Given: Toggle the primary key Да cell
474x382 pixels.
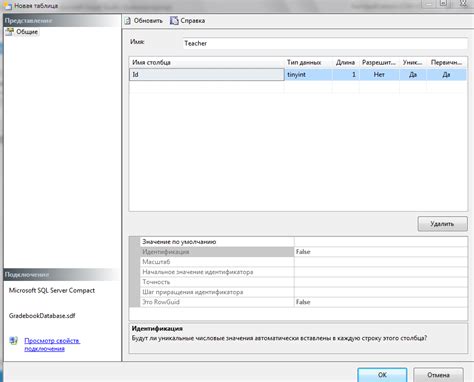Looking at the screenshot, I should (x=447, y=75).
